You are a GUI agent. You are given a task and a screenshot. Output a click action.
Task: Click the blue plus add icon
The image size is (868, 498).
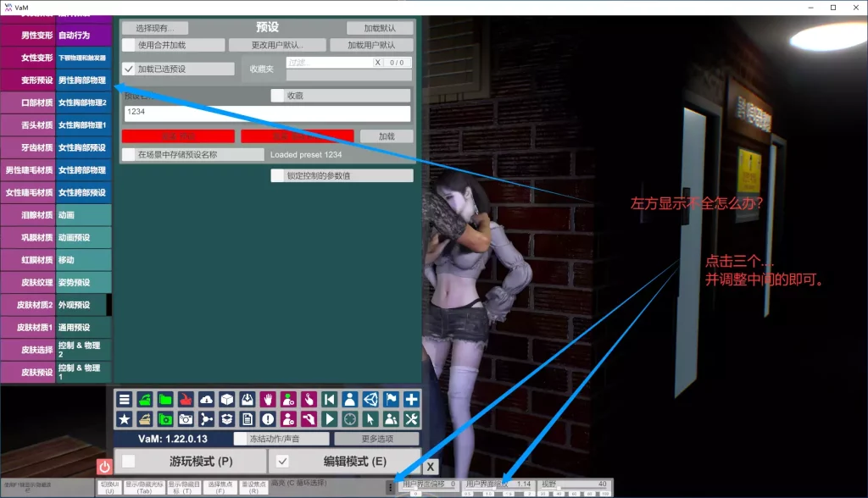(412, 400)
